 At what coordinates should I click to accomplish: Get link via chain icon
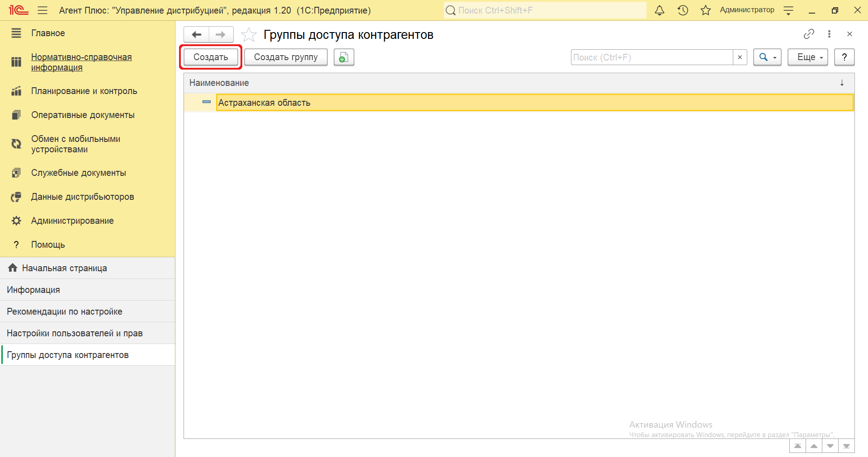pyautogui.click(x=809, y=34)
